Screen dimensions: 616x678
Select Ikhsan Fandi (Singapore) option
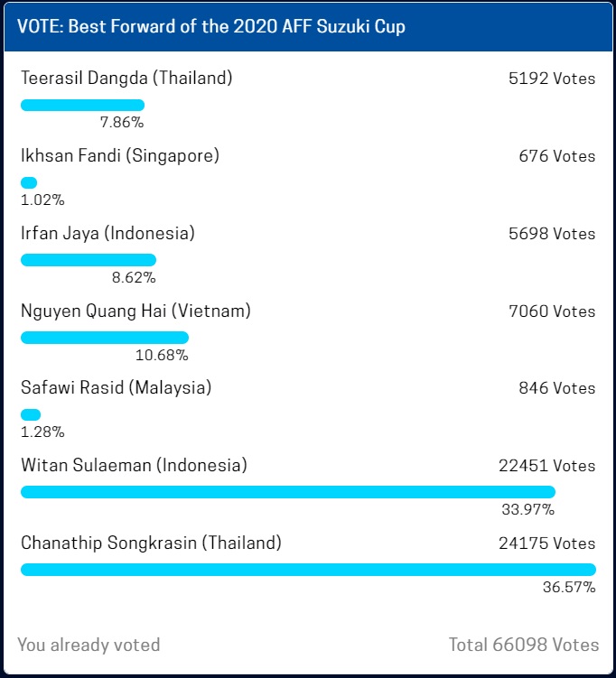click(120, 156)
